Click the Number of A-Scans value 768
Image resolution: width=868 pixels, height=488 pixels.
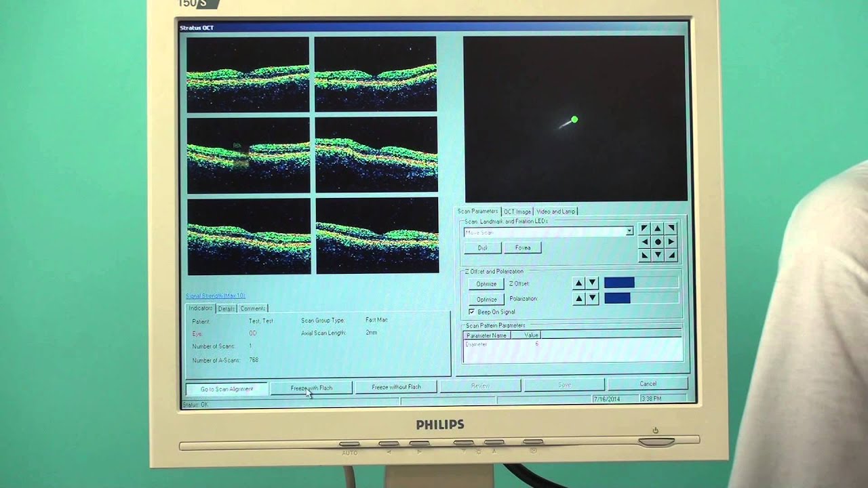click(x=254, y=360)
